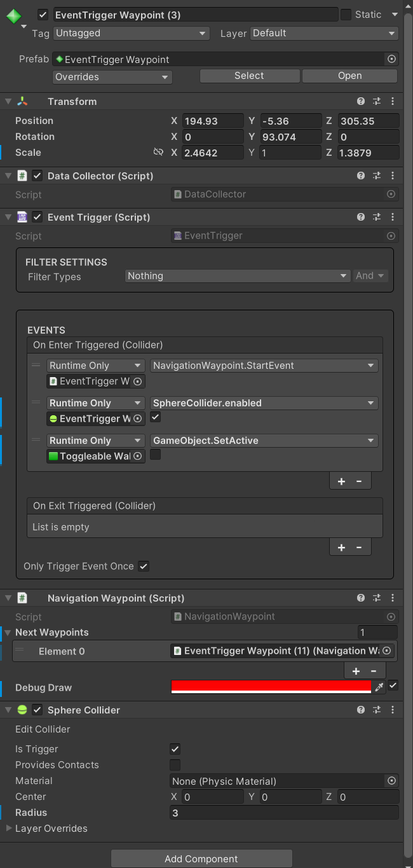
Task: Open Navigation Waypoint preset sliders icon
Action: (376, 598)
